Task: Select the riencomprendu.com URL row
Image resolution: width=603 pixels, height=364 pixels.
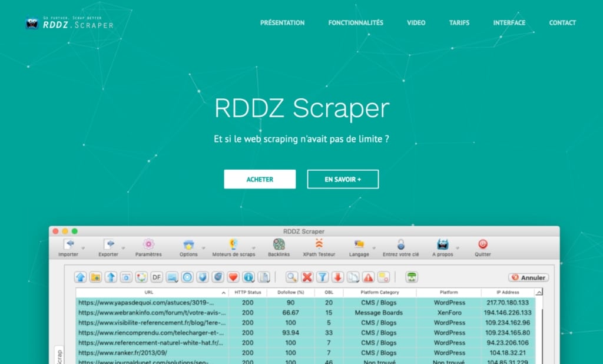Action: tap(306, 333)
